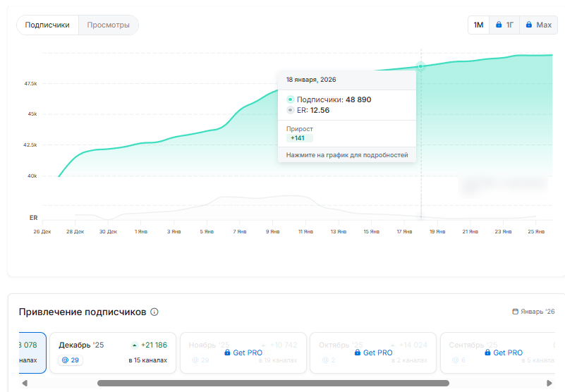The height and width of the screenshot is (392, 565).
Task: Click the calendar icon near Январь '26
Action: click(516, 312)
